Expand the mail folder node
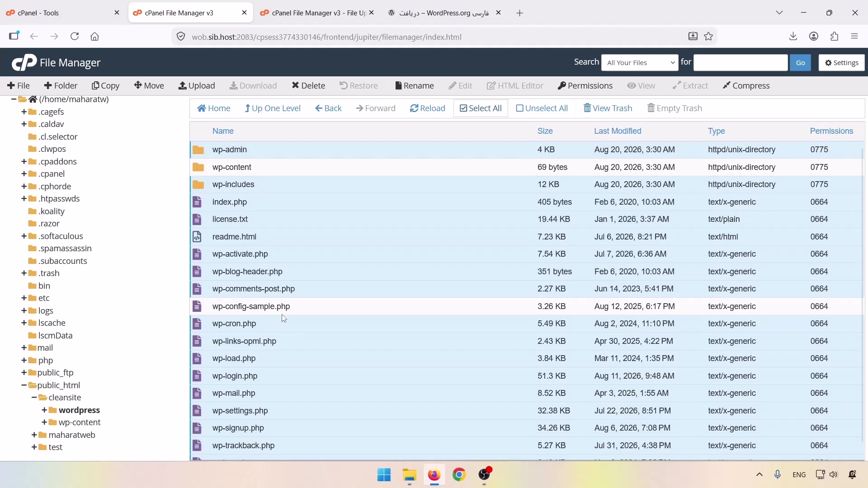Screen dimensions: 868x488 pyautogui.click(x=24, y=348)
